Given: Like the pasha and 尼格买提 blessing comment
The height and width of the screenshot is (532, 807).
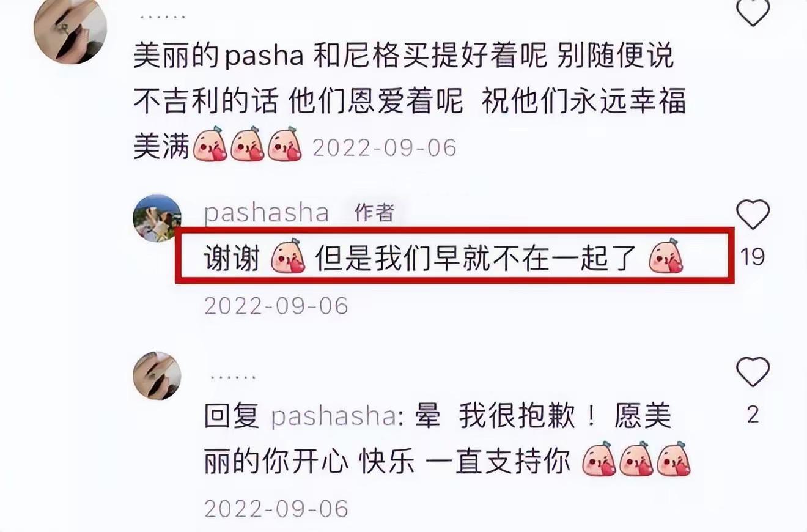Looking at the screenshot, I should tap(752, 12).
